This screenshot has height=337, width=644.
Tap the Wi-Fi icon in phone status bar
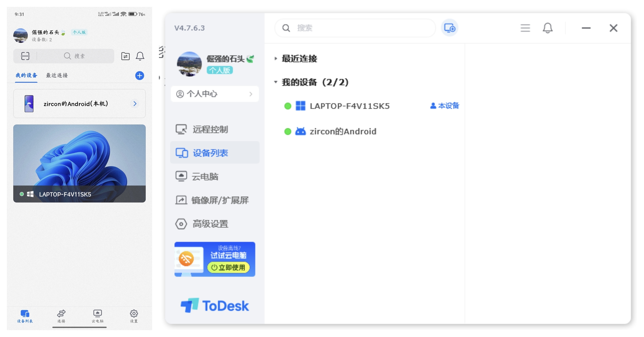[124, 14]
